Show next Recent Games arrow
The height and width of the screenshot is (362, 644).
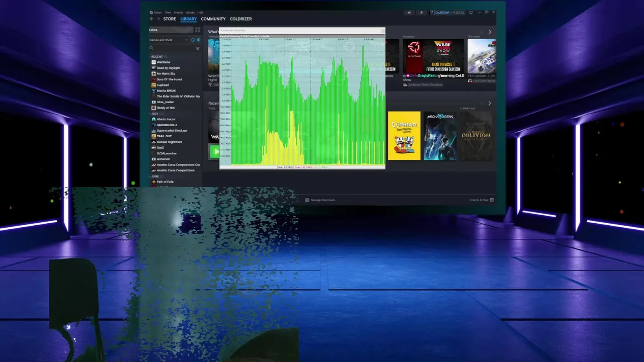click(x=490, y=103)
